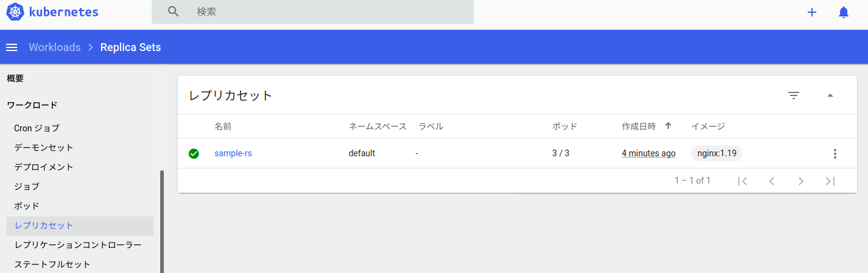Select ポッド in the sidebar

click(x=27, y=206)
